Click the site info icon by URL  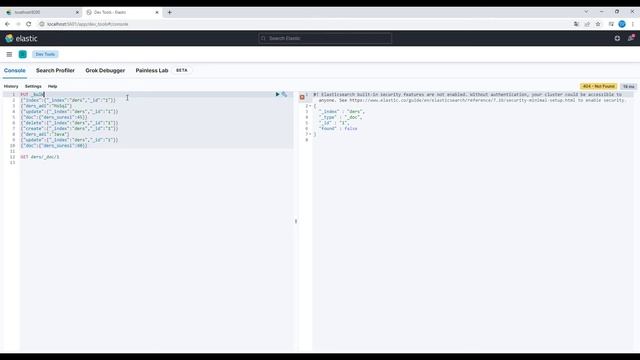point(42,24)
